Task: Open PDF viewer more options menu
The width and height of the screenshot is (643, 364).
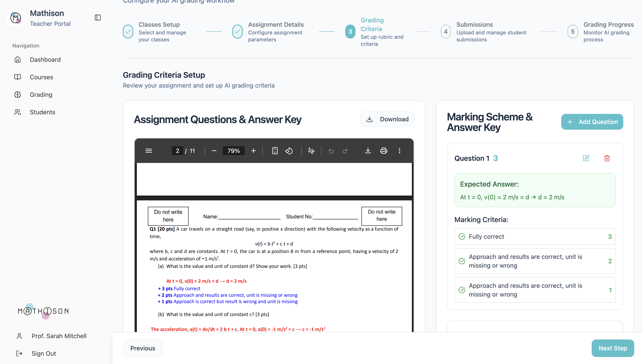Action: pos(400,151)
